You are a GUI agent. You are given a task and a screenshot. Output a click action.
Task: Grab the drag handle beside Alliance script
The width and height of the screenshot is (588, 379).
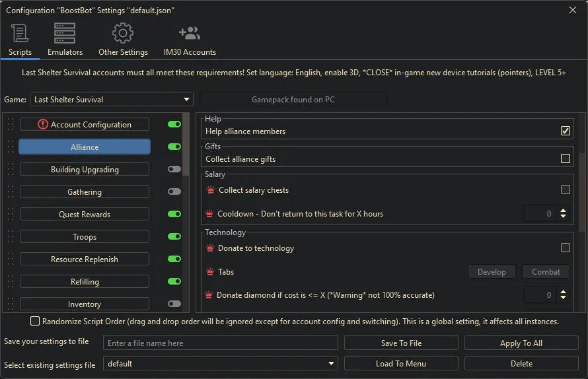(x=11, y=147)
